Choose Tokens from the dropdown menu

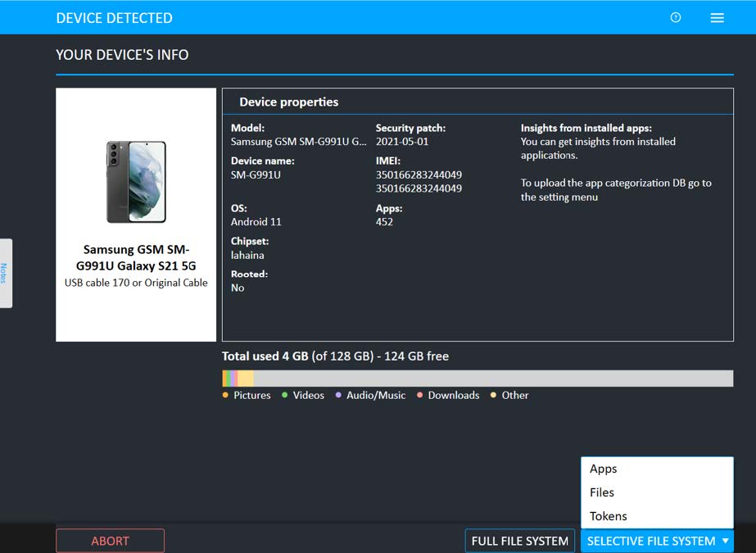point(657,516)
